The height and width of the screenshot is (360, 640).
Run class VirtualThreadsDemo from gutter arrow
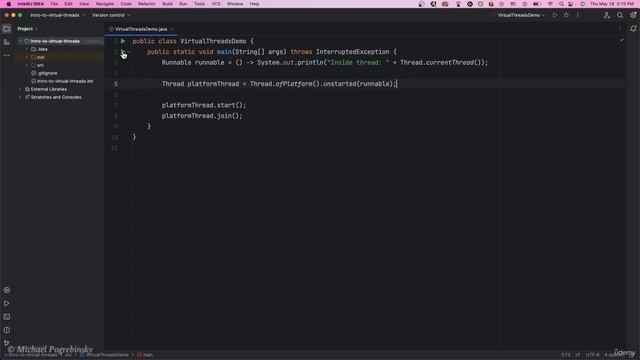(x=123, y=41)
